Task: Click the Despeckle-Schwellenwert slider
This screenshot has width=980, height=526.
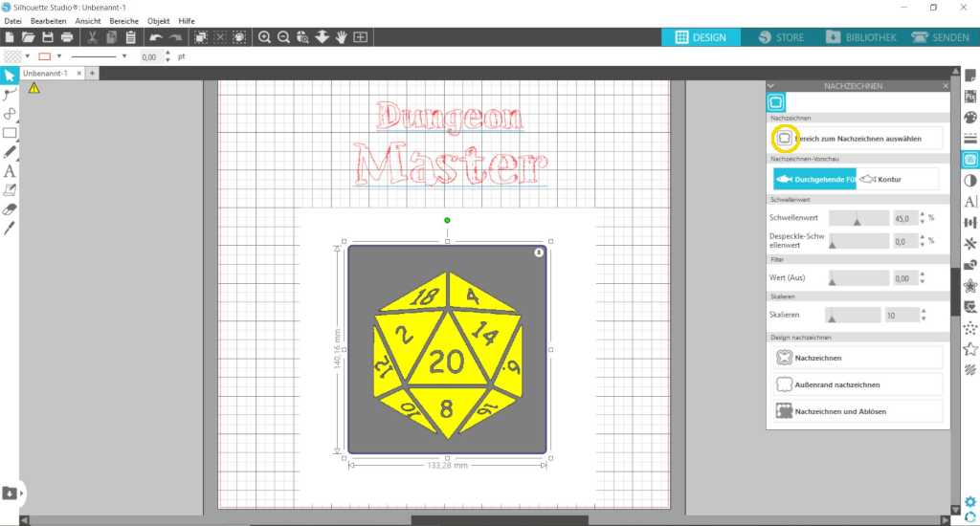Action: coord(858,241)
